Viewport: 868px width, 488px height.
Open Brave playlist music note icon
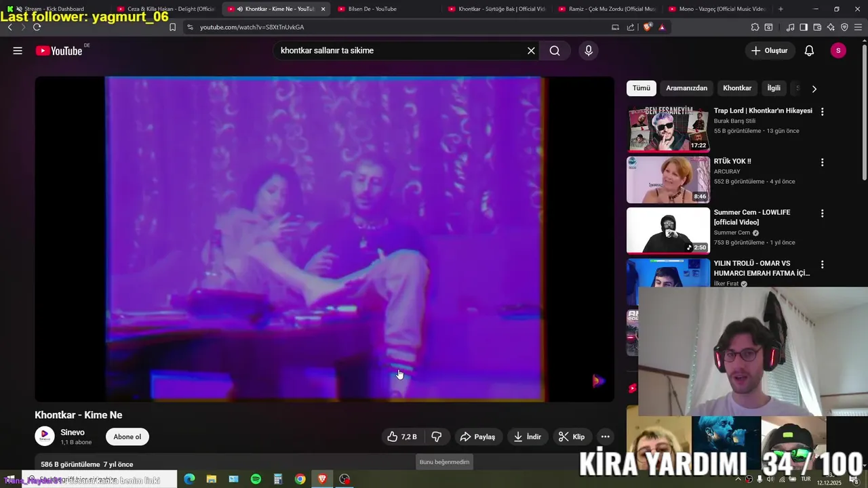[790, 27]
